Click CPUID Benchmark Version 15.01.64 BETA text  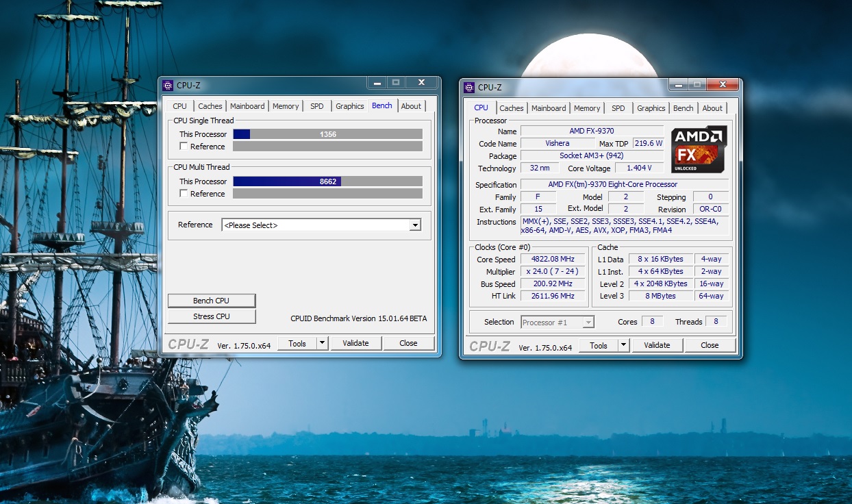coord(358,318)
